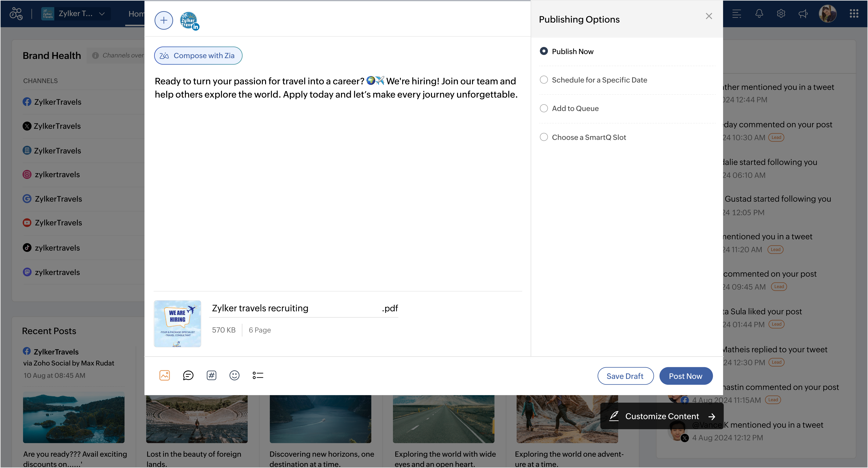868x468 pixels.
Task: Expand Customize Content arrow
Action: [x=712, y=416]
